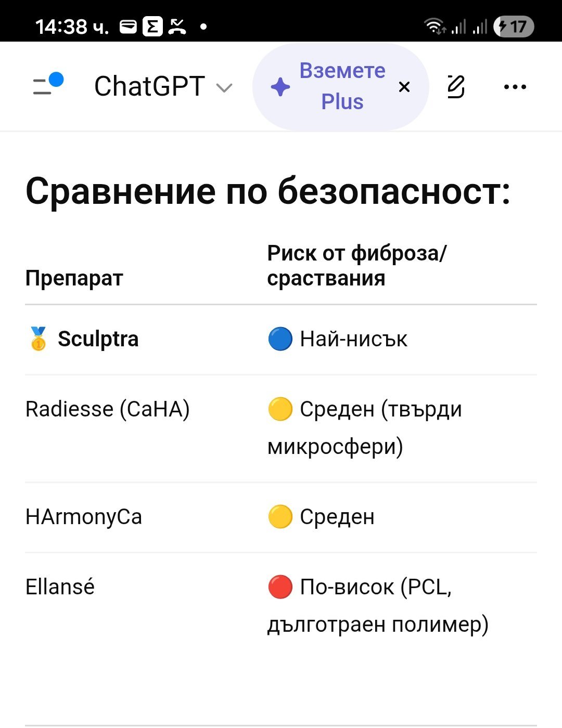Select the Radiesse (CaHA) table cell

(107, 409)
